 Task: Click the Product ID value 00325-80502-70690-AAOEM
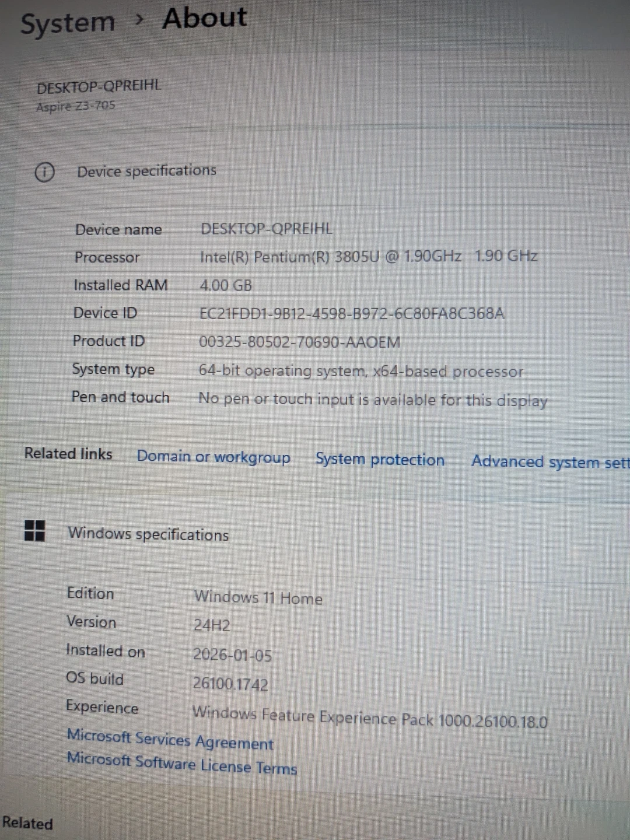pyautogui.click(x=300, y=342)
